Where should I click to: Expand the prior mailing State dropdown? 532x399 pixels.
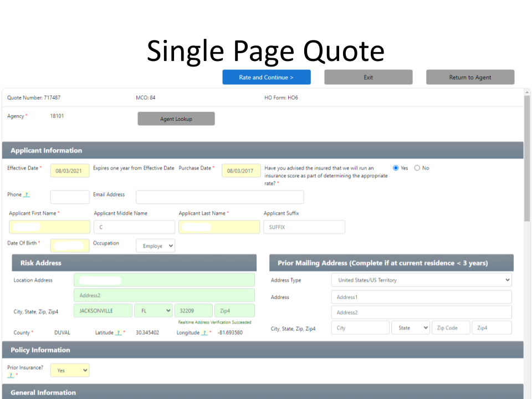coord(411,328)
